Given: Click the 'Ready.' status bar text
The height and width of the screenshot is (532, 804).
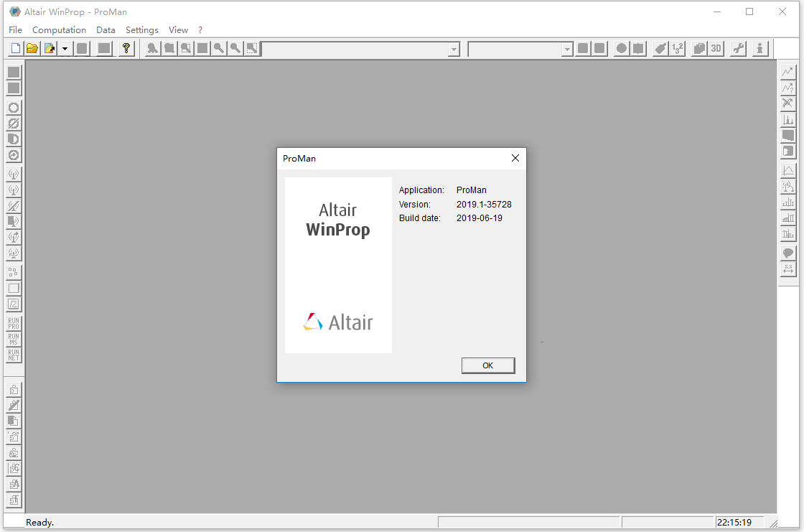Looking at the screenshot, I should point(40,522).
